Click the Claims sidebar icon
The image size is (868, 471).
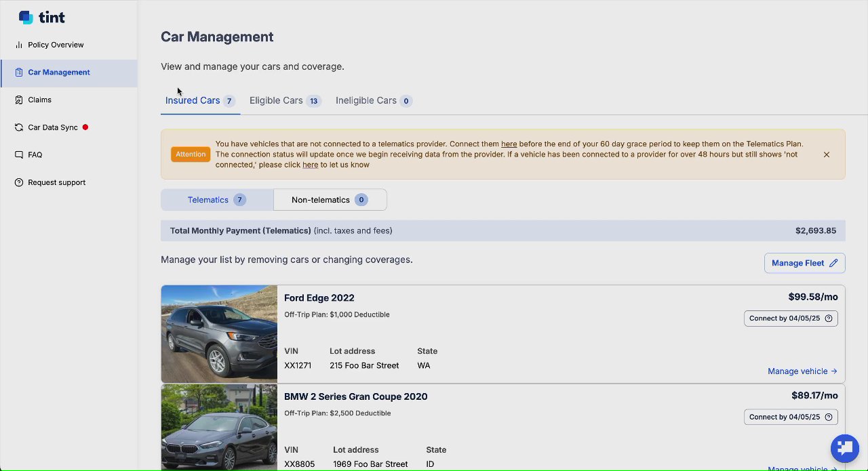19,100
